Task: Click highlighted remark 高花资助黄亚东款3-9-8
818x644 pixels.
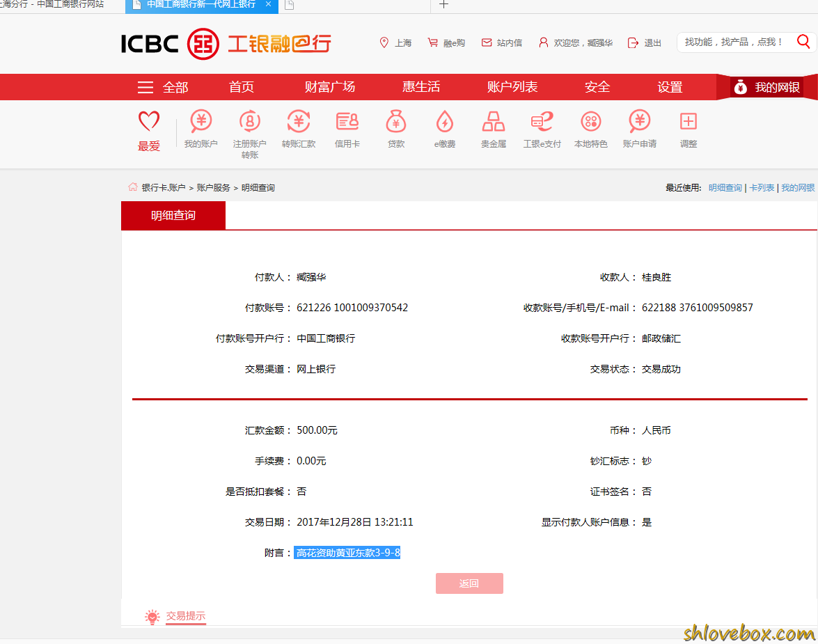Action: [x=347, y=553]
